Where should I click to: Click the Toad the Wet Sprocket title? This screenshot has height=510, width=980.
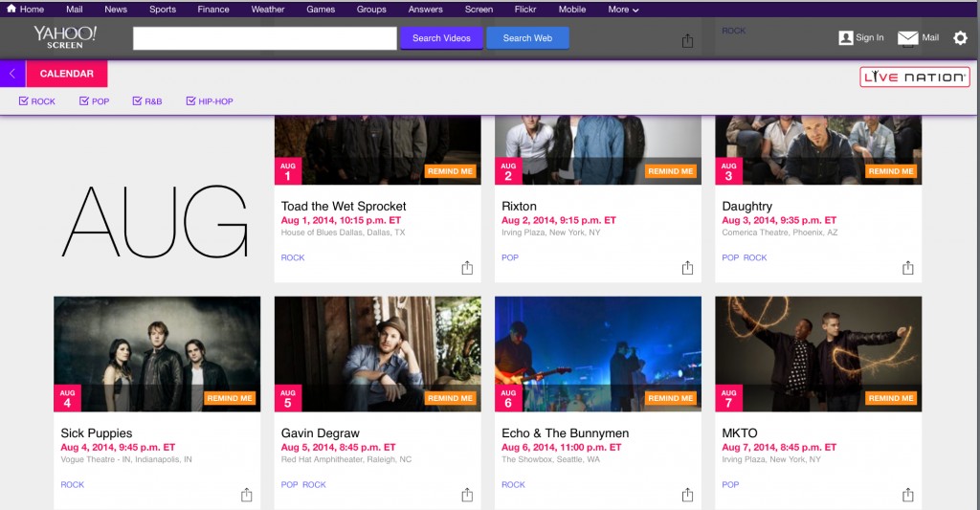click(344, 207)
